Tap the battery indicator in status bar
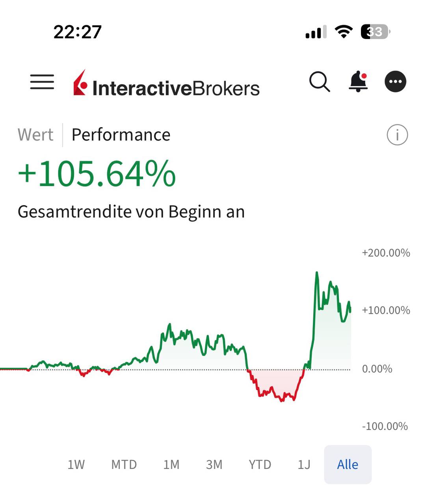426x504 pixels. [375, 32]
